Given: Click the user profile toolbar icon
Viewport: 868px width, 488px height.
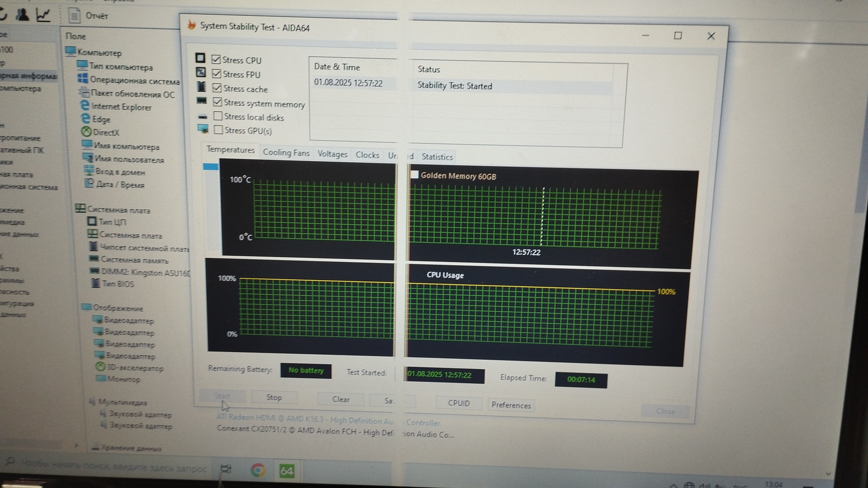Looking at the screenshot, I should [22, 15].
